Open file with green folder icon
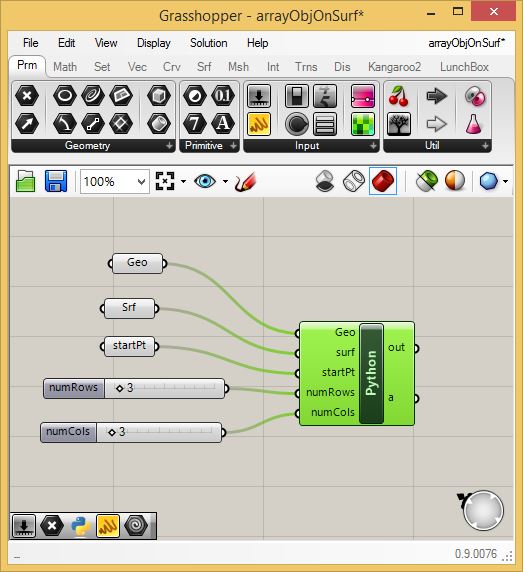523x572 pixels. click(x=26, y=181)
